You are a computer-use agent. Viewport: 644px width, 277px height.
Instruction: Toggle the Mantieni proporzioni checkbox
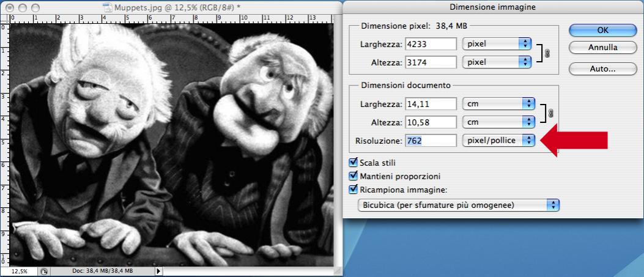tap(353, 176)
